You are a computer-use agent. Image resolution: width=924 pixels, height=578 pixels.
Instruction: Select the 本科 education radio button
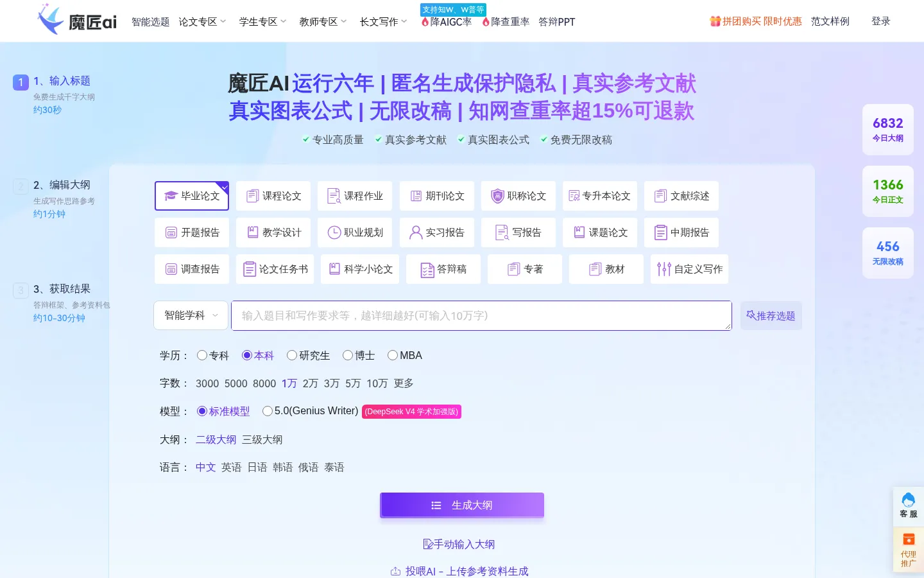247,355
